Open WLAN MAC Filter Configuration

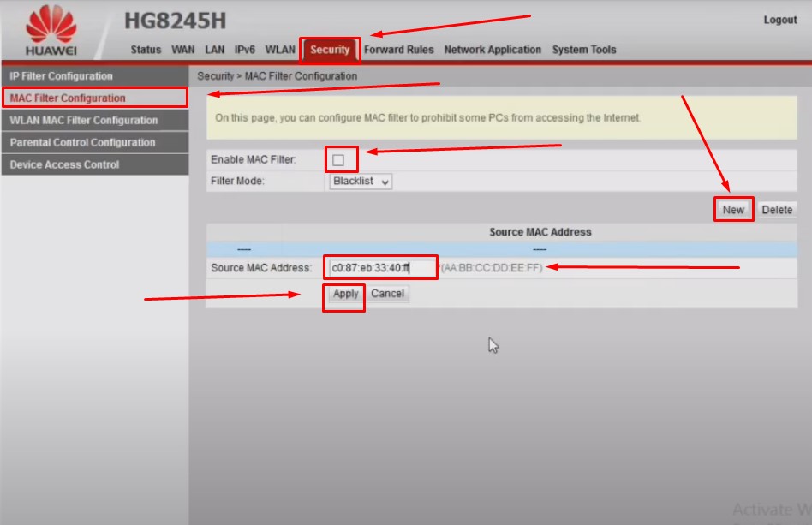pos(95,120)
